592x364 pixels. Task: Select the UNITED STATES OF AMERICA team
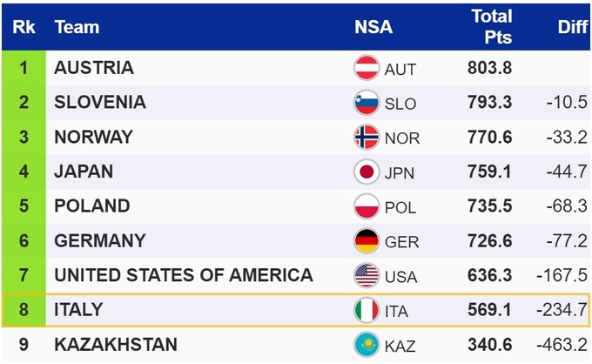(x=183, y=275)
